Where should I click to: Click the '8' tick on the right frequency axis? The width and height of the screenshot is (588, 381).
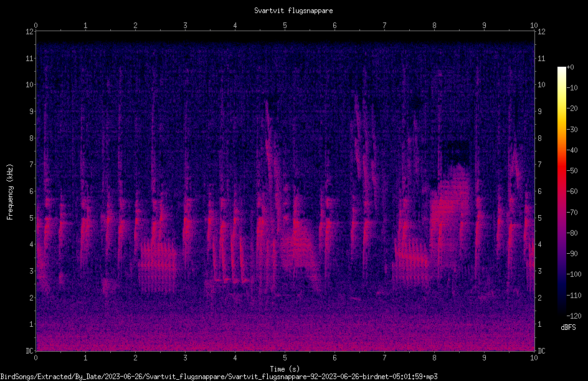point(540,138)
